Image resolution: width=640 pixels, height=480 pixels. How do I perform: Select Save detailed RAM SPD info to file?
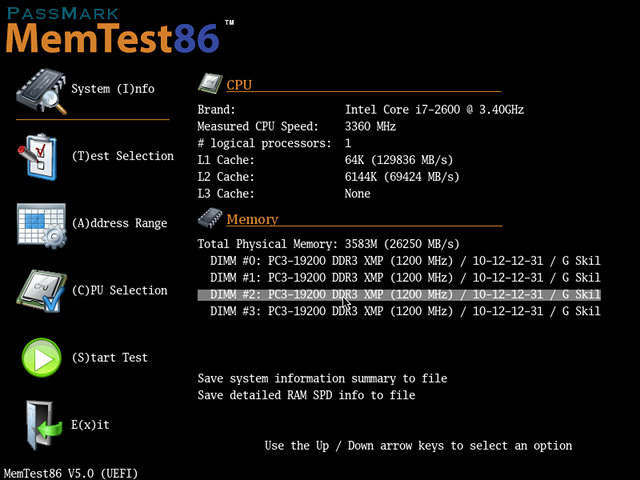click(306, 395)
